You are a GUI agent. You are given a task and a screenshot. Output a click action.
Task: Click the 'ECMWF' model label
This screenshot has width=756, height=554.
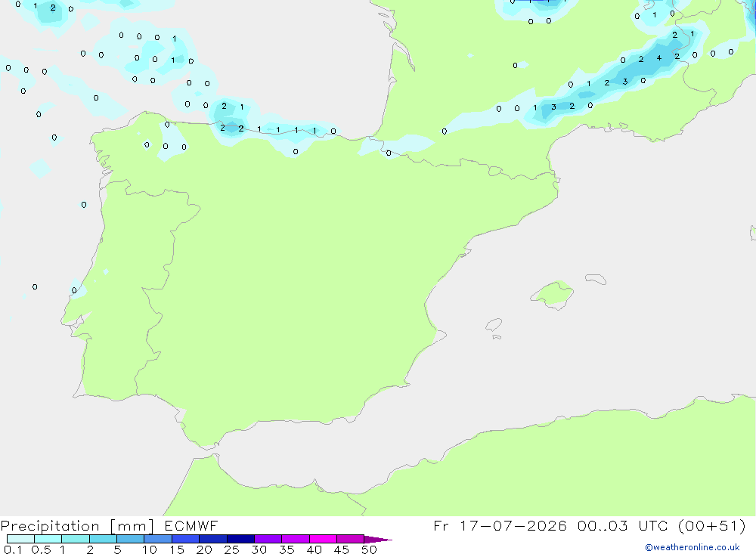[191, 526]
